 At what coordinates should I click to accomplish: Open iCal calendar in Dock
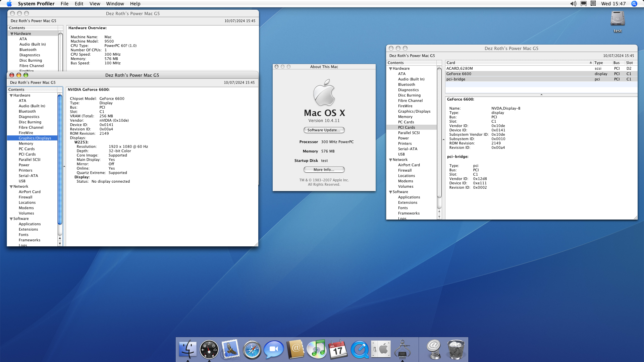pos(338,349)
